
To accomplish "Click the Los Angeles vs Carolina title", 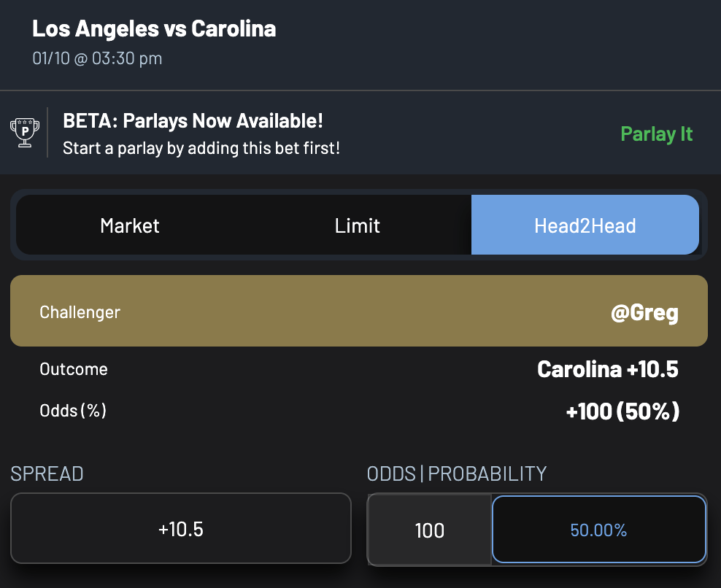I will tap(155, 29).
